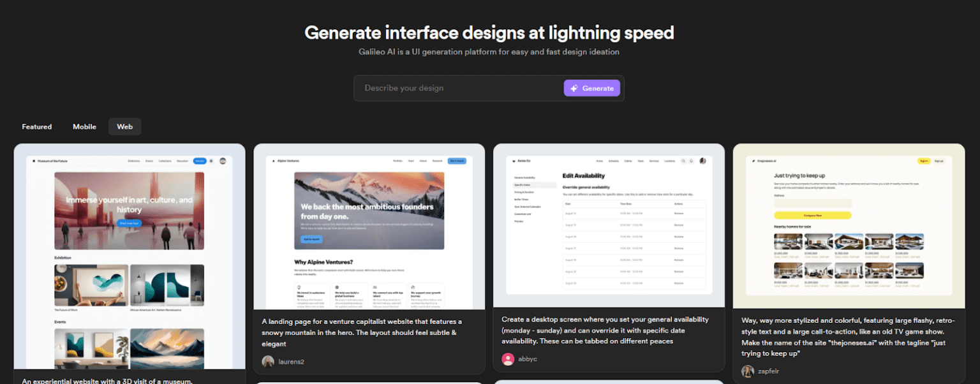The width and height of the screenshot is (980, 384).
Task: Click the Acme Co logo mark
Action: click(x=513, y=161)
